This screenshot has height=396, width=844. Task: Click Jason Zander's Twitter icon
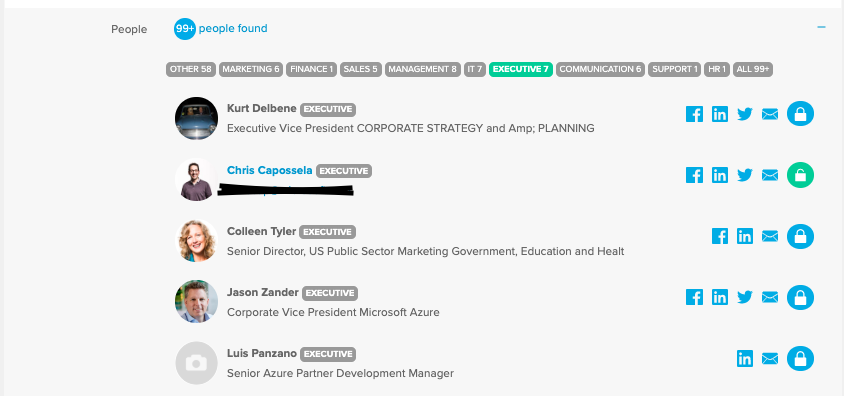click(745, 297)
